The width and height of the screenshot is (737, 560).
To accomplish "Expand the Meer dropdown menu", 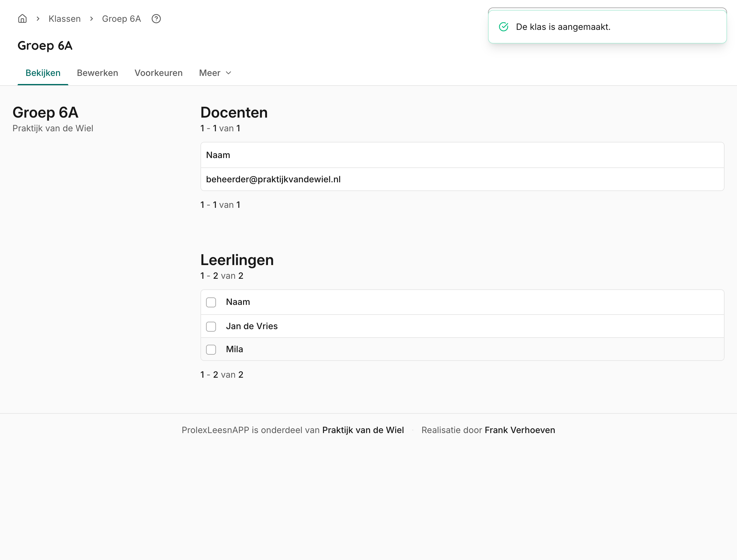I will click(215, 73).
